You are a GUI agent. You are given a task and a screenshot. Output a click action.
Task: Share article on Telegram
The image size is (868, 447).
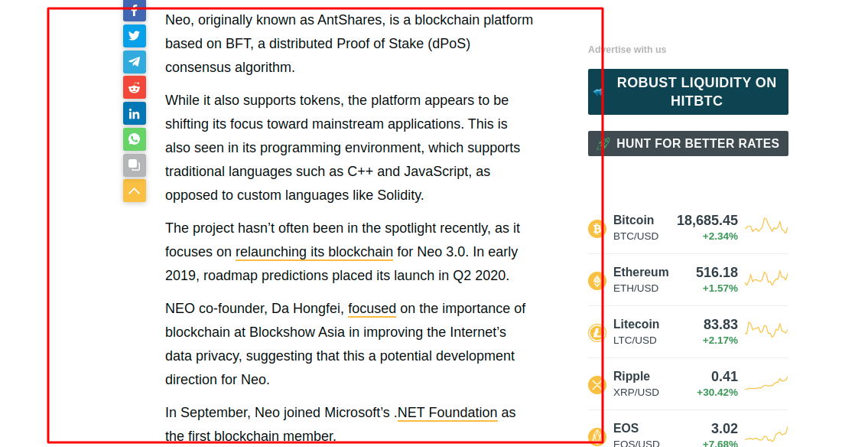(x=135, y=61)
